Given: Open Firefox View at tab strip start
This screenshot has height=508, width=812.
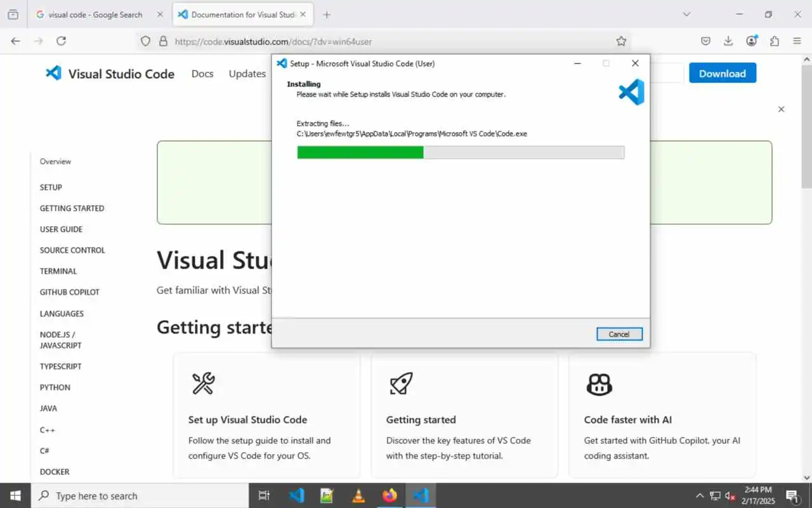Looking at the screenshot, I should click(x=13, y=14).
